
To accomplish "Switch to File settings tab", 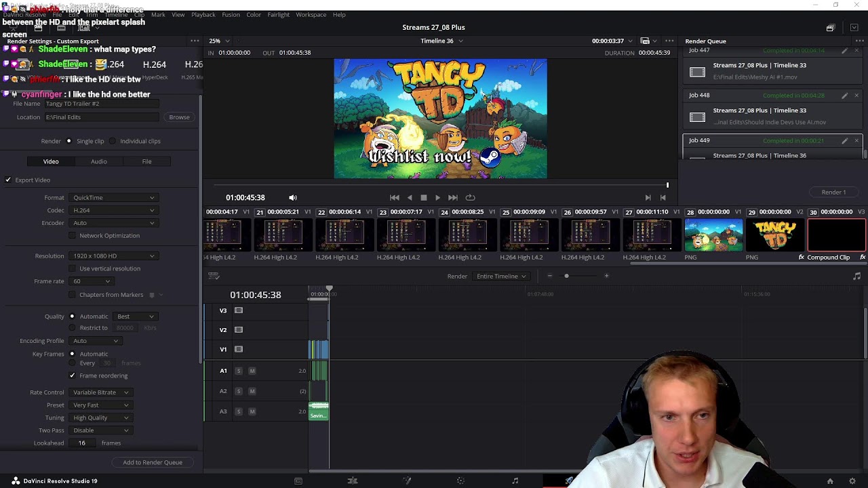I will [x=146, y=161].
